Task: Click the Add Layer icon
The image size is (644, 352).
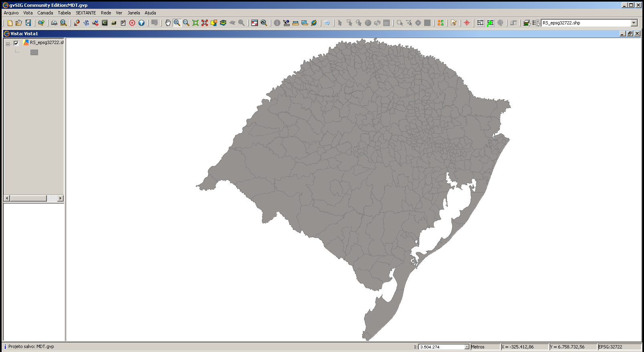Action: [x=41, y=23]
